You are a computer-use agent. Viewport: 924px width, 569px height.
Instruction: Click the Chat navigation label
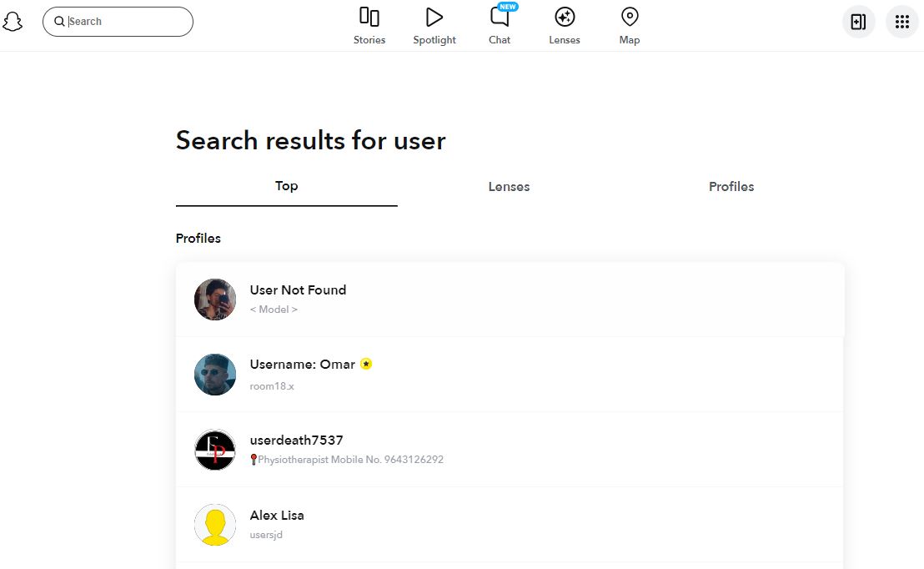[500, 39]
